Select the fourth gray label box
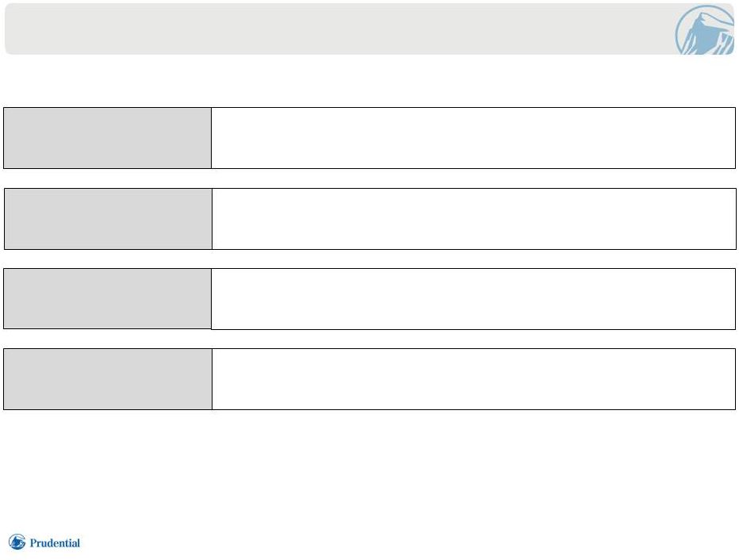Image resolution: width=739 pixels, height=560 pixels. pos(108,379)
